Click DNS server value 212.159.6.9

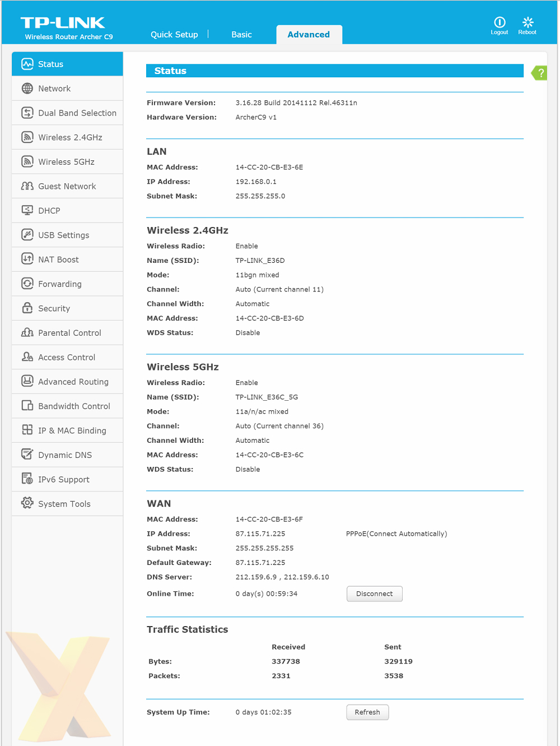tap(256, 577)
